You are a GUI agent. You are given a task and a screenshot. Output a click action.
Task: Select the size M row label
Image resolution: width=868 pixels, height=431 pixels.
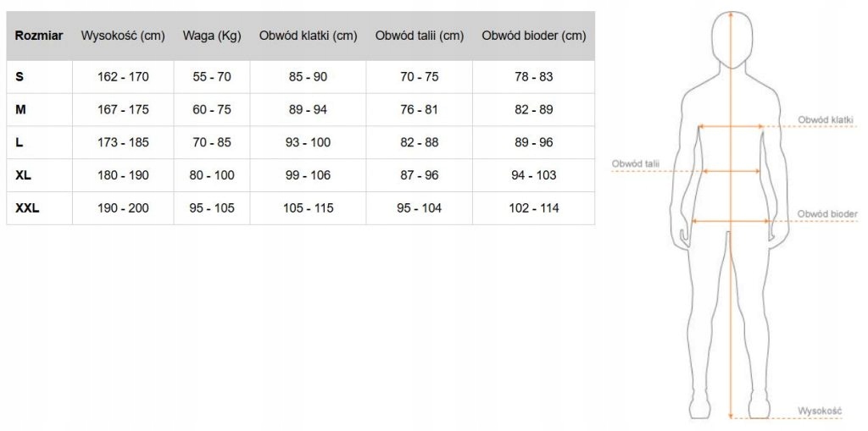[20, 109]
